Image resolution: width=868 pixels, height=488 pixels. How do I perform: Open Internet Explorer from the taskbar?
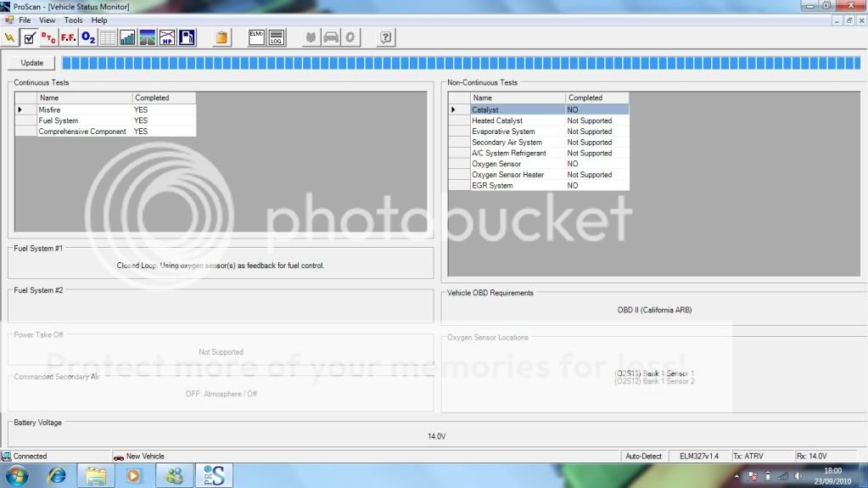point(57,476)
